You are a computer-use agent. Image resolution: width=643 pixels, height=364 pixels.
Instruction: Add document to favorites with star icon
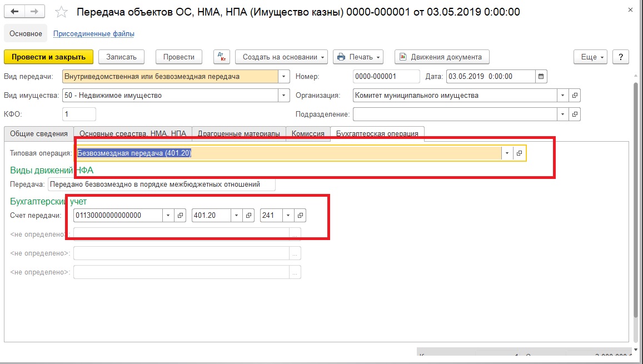pos(62,12)
